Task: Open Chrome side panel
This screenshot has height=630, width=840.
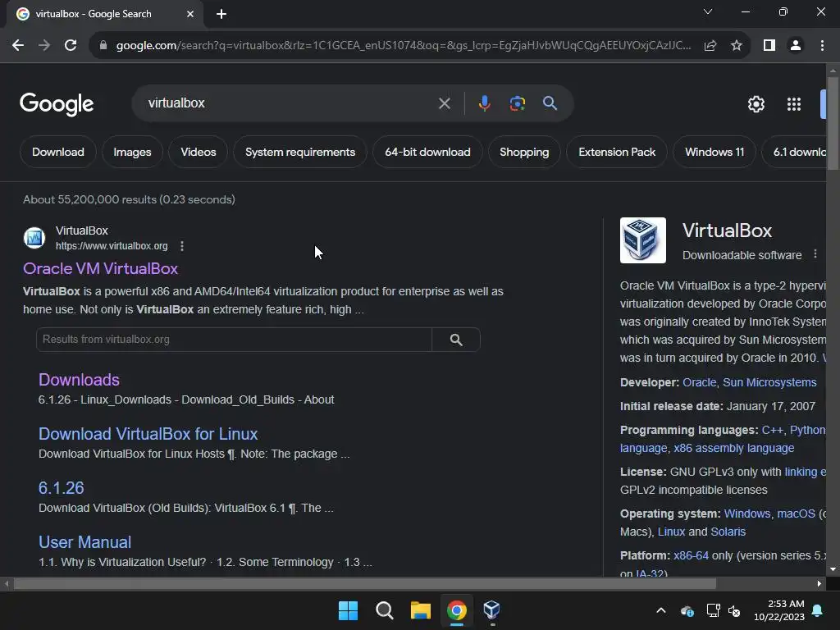Action: (x=769, y=46)
